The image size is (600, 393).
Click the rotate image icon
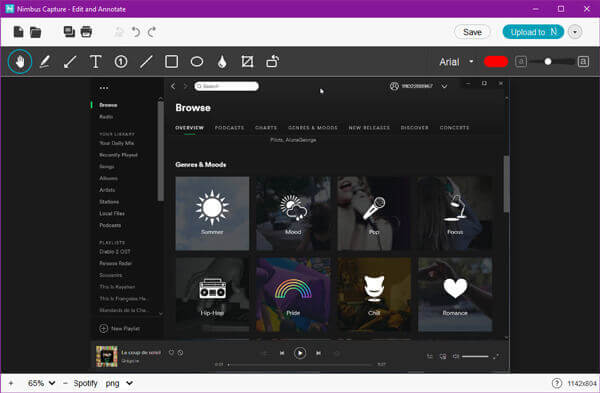coord(272,61)
